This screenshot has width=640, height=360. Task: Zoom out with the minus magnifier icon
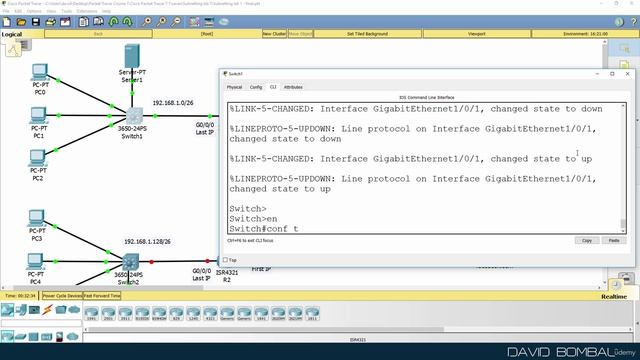pyautogui.click(x=176, y=22)
